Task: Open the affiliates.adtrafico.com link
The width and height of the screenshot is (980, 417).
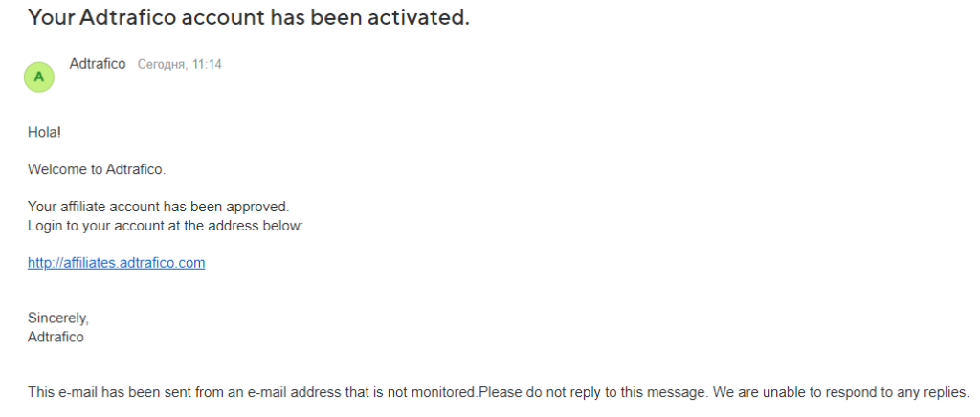Action: tap(116, 263)
